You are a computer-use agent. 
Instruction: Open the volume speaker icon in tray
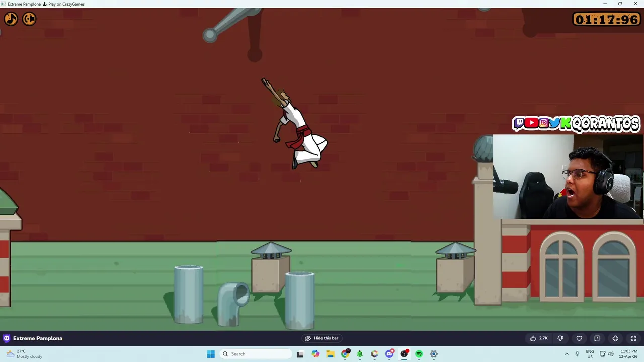click(x=611, y=354)
